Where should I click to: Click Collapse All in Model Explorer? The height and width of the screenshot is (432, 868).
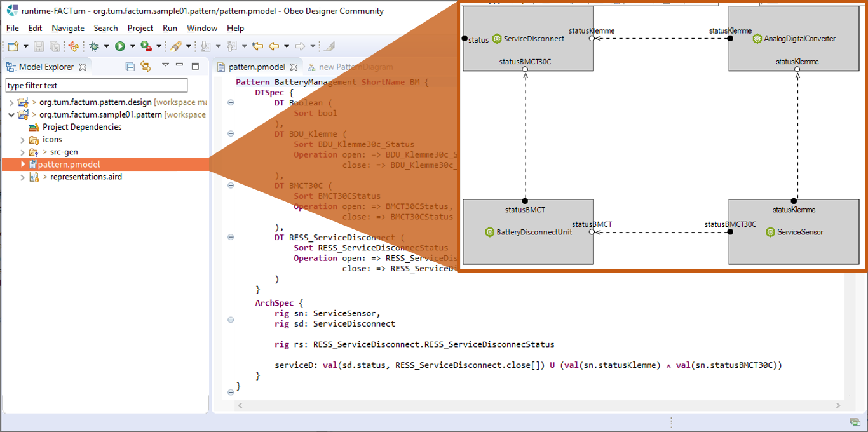[x=130, y=67]
